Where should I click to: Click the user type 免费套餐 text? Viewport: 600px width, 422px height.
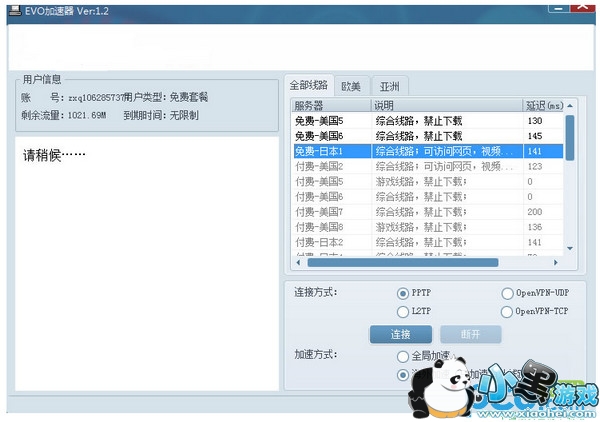(x=189, y=97)
